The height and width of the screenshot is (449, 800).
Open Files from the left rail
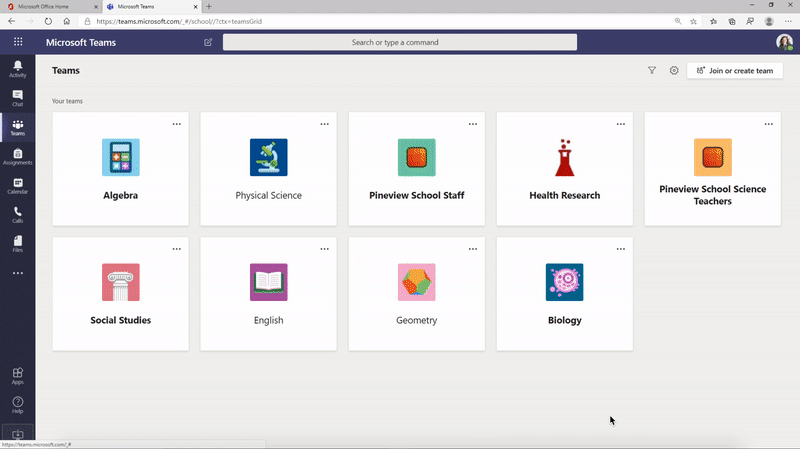[17, 243]
